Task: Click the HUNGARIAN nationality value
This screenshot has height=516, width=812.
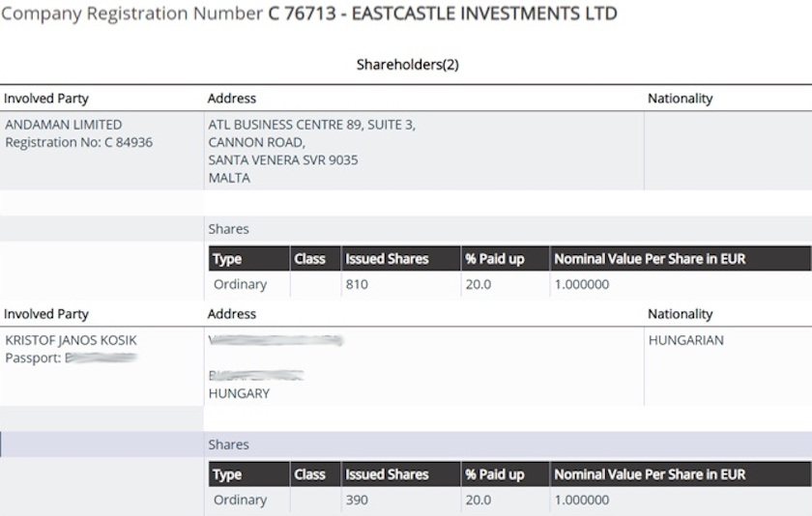Action: [686, 340]
